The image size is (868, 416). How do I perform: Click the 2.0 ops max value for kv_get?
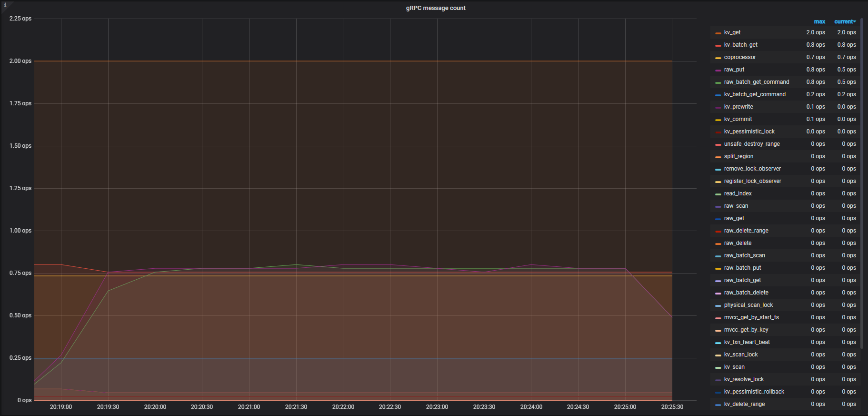[x=816, y=32]
